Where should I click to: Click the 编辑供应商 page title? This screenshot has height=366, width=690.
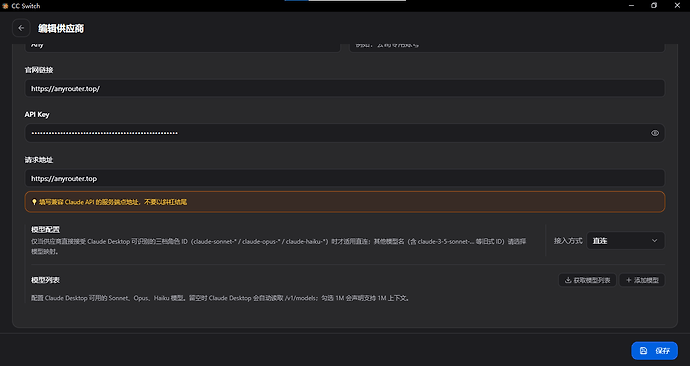[61, 28]
